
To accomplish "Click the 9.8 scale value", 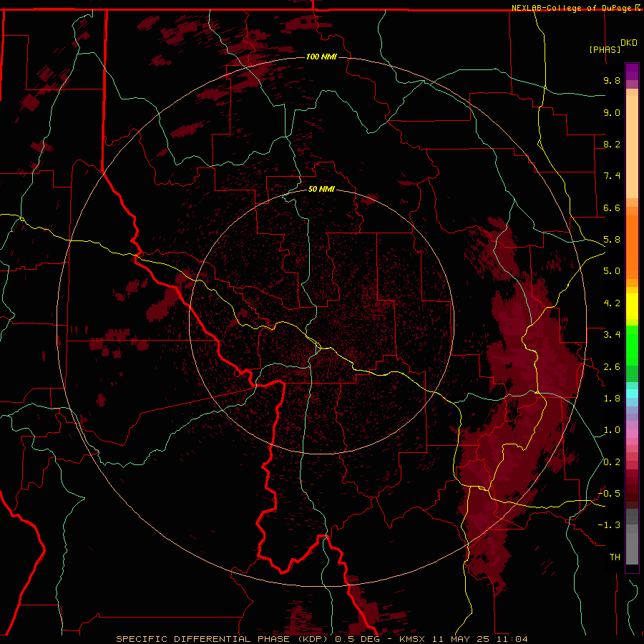I will 612,80.
